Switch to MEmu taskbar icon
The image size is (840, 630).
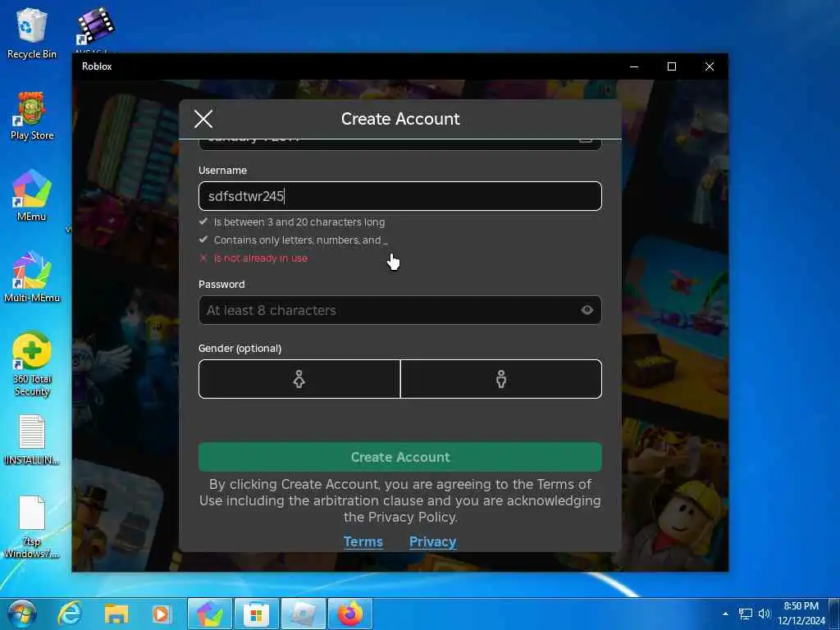point(209,614)
